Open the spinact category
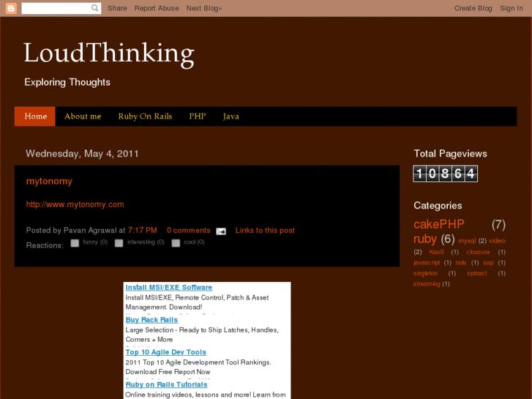Viewport: 532px width, 399px height. tap(476, 273)
